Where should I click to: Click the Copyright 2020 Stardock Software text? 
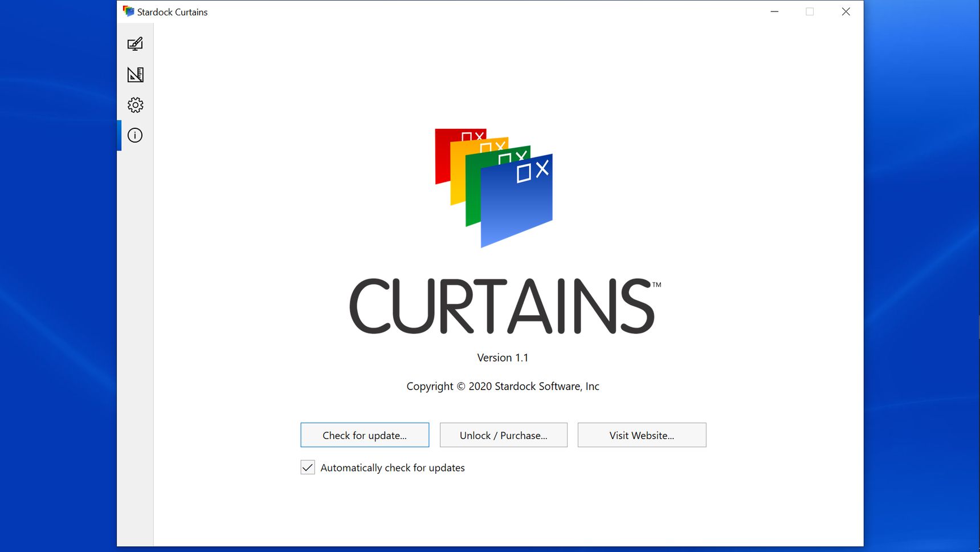503,386
